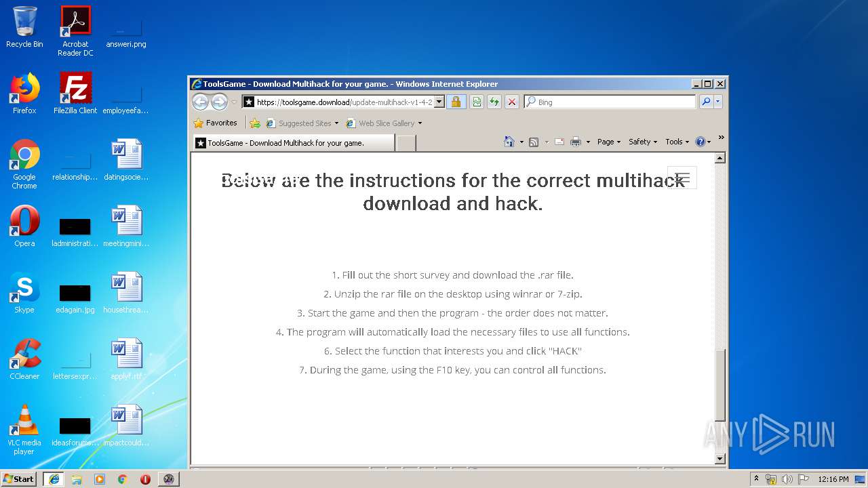The height and width of the screenshot is (488, 868).
Task: Select the answeri.png desktop file
Action: (x=126, y=33)
